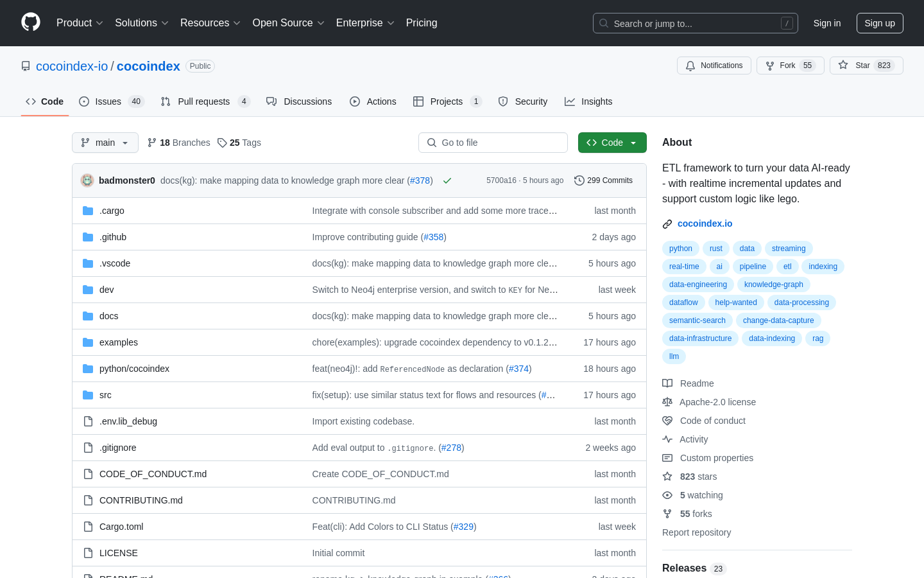Open the Insights tab

point(588,101)
